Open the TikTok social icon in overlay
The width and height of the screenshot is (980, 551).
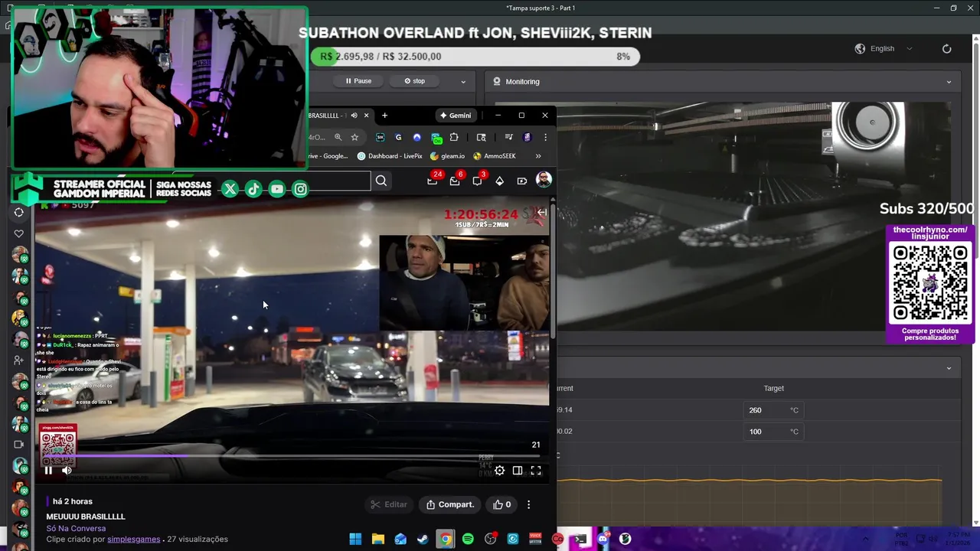253,189
